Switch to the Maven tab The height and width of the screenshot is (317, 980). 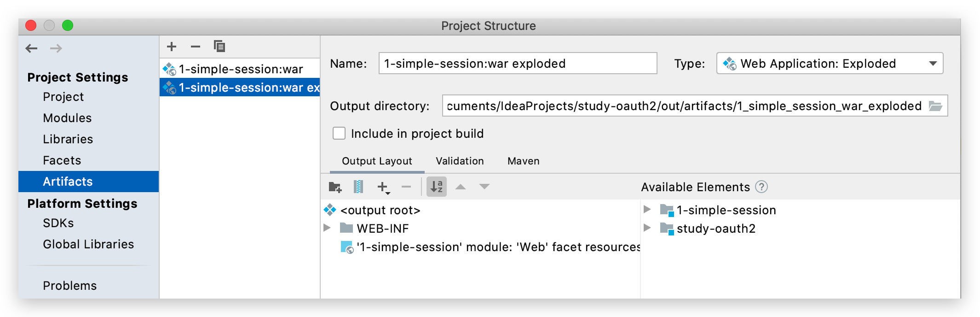click(523, 161)
